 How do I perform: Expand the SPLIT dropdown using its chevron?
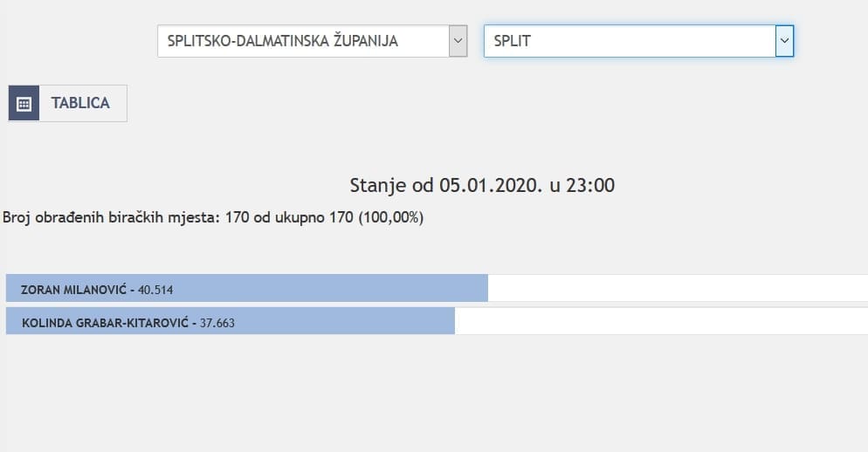point(784,41)
